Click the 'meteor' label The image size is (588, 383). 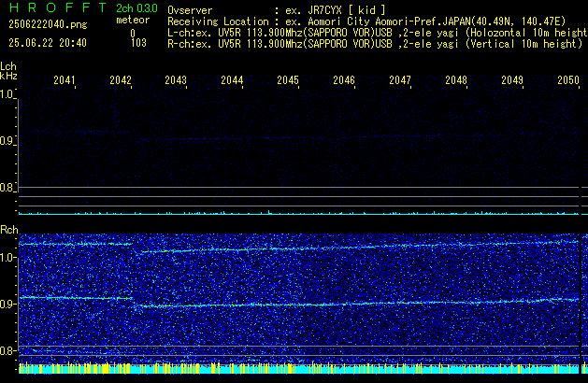point(133,20)
